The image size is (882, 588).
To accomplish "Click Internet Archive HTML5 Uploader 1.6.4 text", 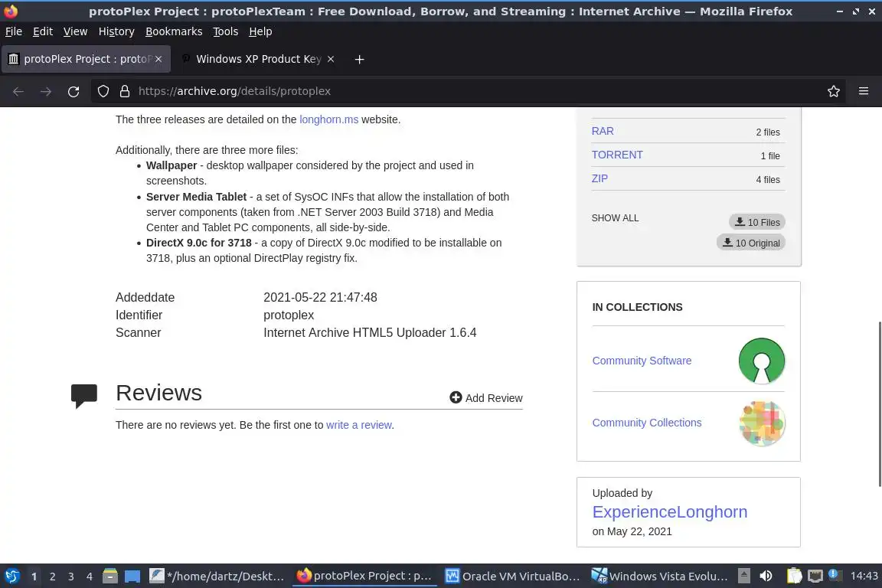I will coord(370,332).
